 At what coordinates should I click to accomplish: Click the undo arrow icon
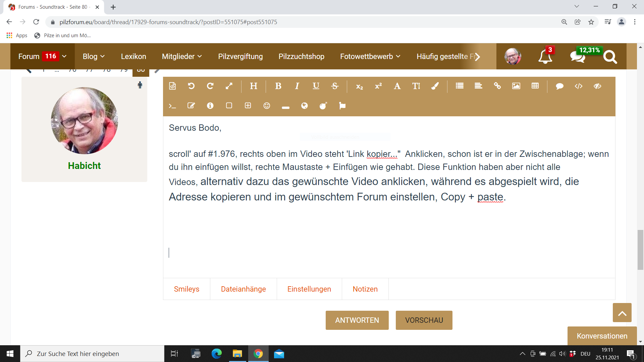coord(191,86)
